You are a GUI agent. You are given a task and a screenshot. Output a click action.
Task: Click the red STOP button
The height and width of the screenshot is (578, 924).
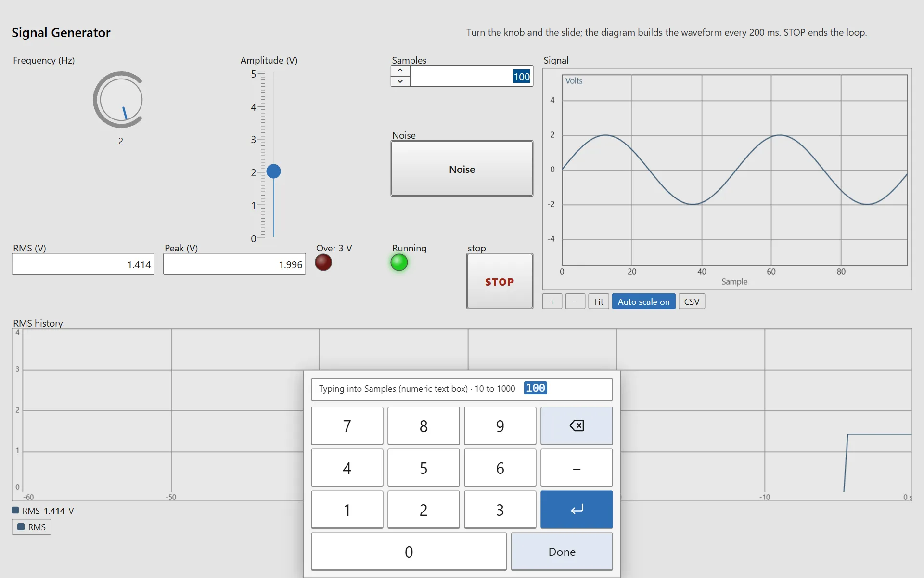click(500, 281)
